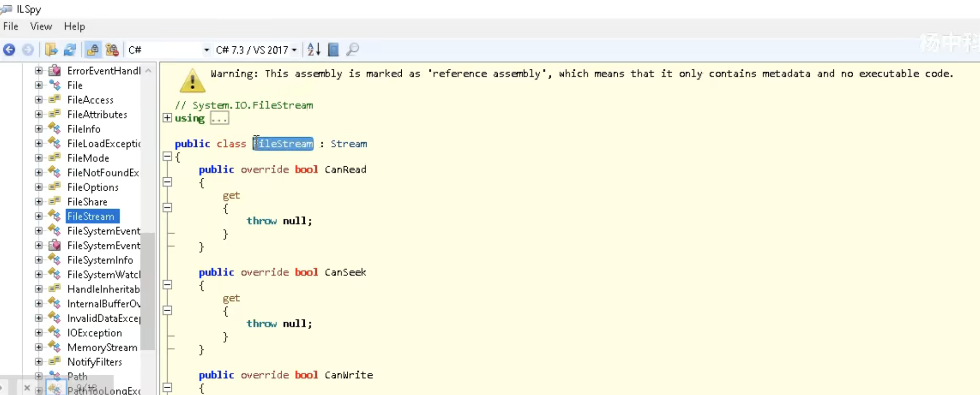Image resolution: width=980 pixels, height=395 pixels.
Task: Expand the FileInfo tree node
Action: click(39, 129)
